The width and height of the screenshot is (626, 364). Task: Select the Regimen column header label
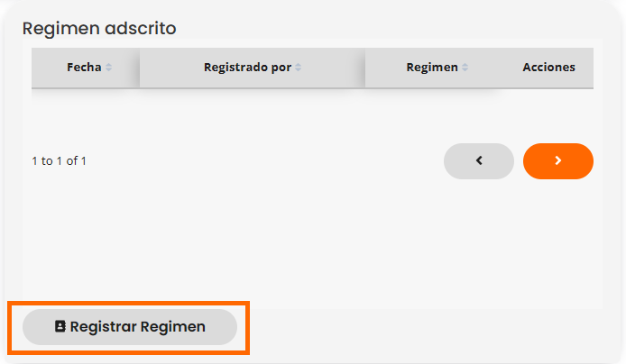(x=432, y=68)
